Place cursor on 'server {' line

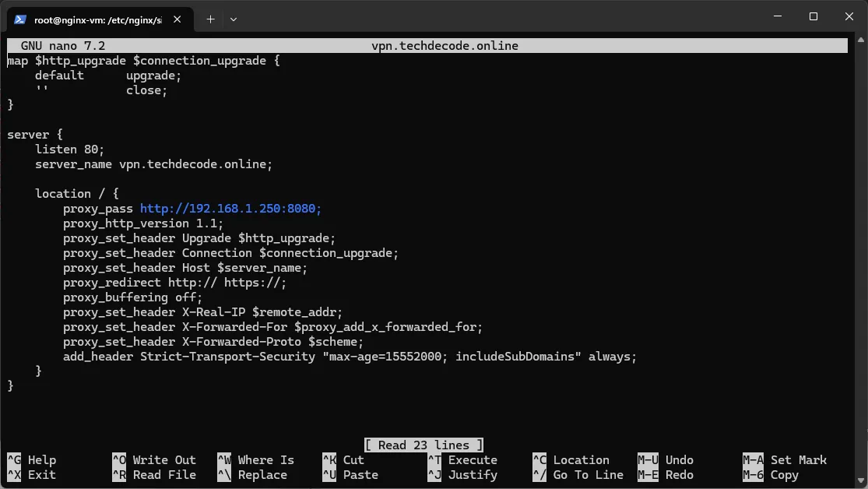35,135
